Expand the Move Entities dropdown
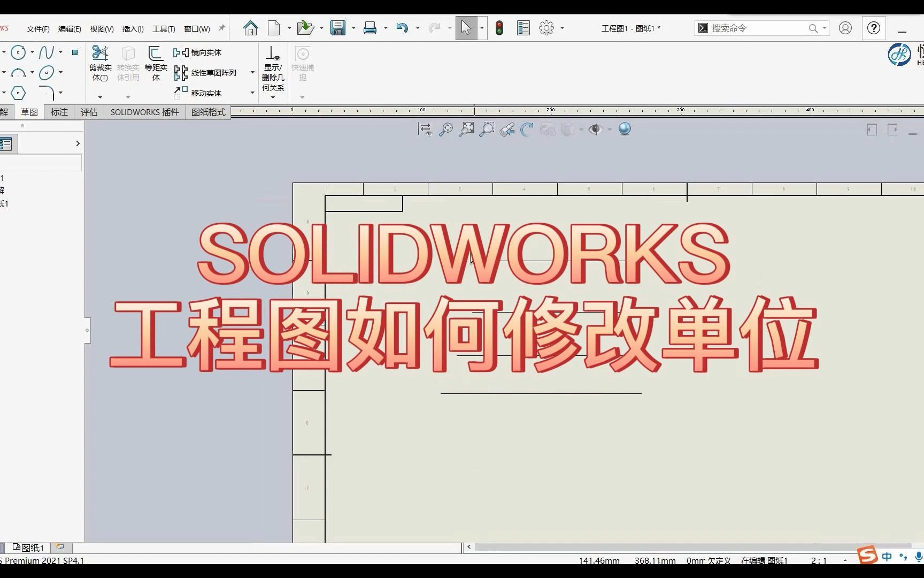The width and height of the screenshot is (924, 578). pyautogui.click(x=252, y=93)
